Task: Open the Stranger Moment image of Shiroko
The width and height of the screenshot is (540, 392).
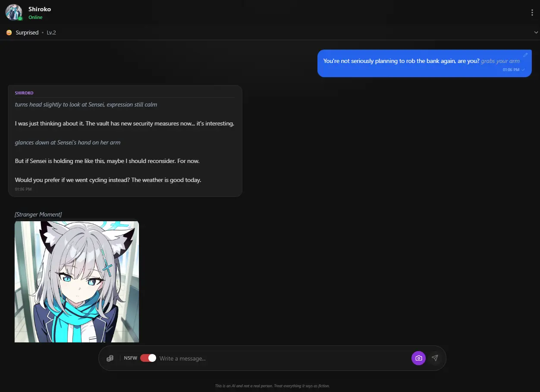Action: coord(77,281)
